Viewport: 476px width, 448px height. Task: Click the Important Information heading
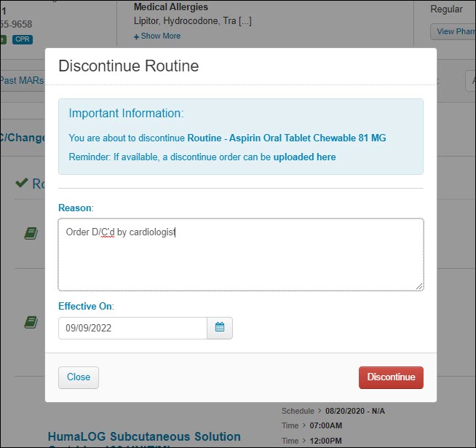pos(126,113)
